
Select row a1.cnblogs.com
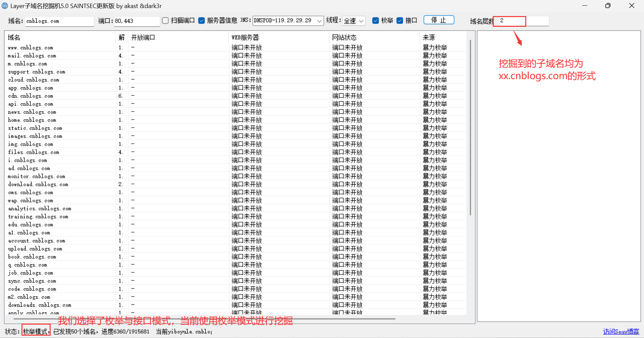236,232
